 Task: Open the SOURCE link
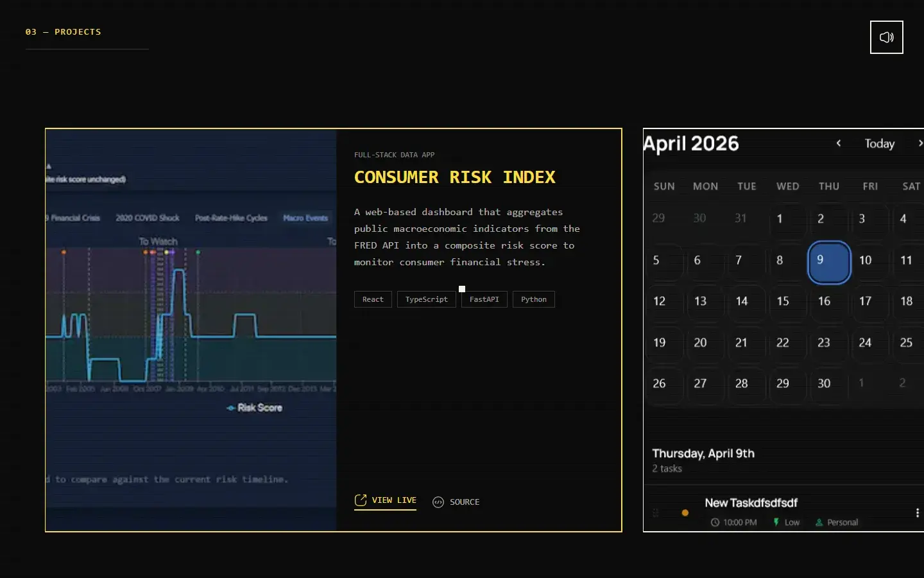click(456, 502)
